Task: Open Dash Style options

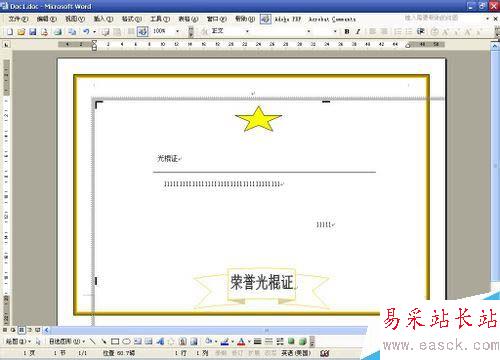Action: (269, 341)
